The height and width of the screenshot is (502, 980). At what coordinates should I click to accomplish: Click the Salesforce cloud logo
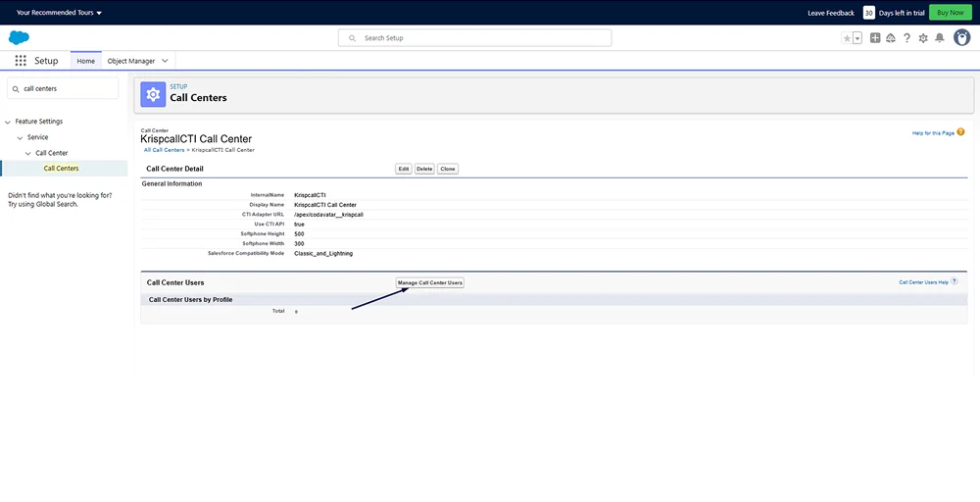pos(19,37)
